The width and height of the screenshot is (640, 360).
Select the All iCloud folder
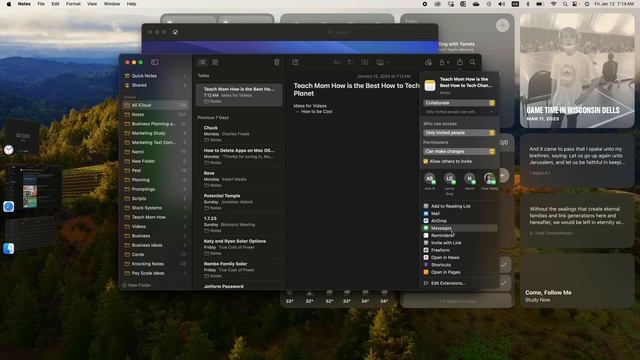click(155, 105)
